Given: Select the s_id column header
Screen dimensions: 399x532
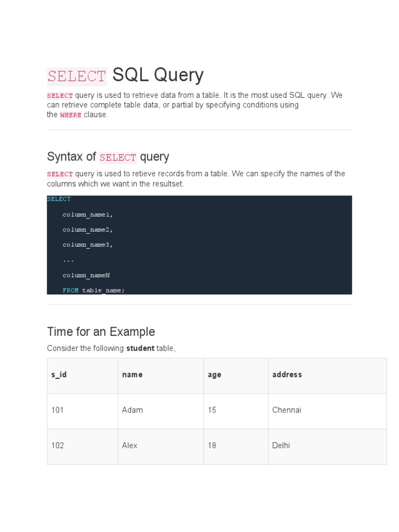Looking at the screenshot, I should pos(59,375).
